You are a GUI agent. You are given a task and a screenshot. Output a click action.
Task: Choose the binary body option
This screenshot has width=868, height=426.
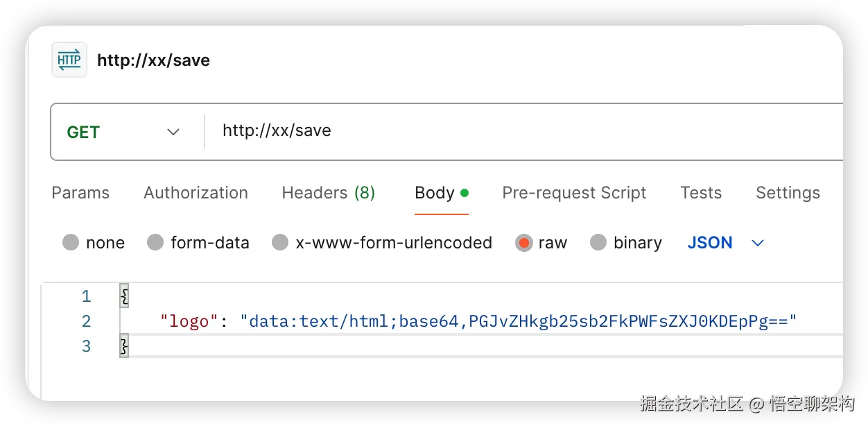(x=598, y=243)
